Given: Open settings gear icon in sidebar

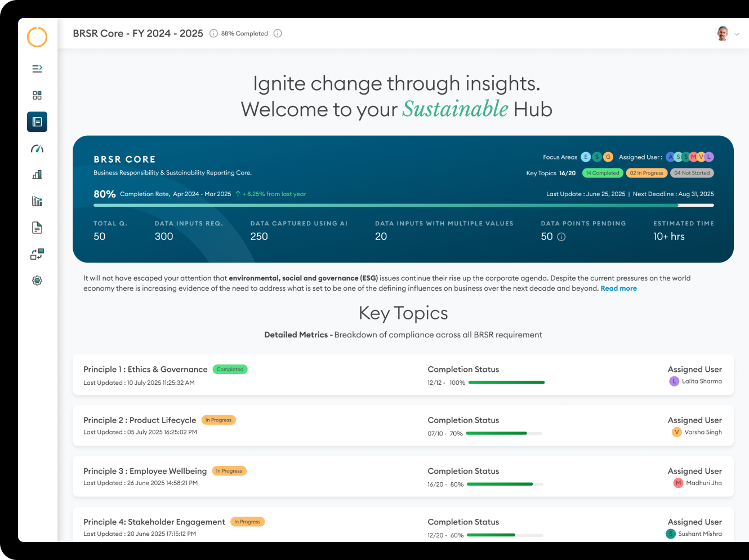Looking at the screenshot, I should [x=37, y=281].
